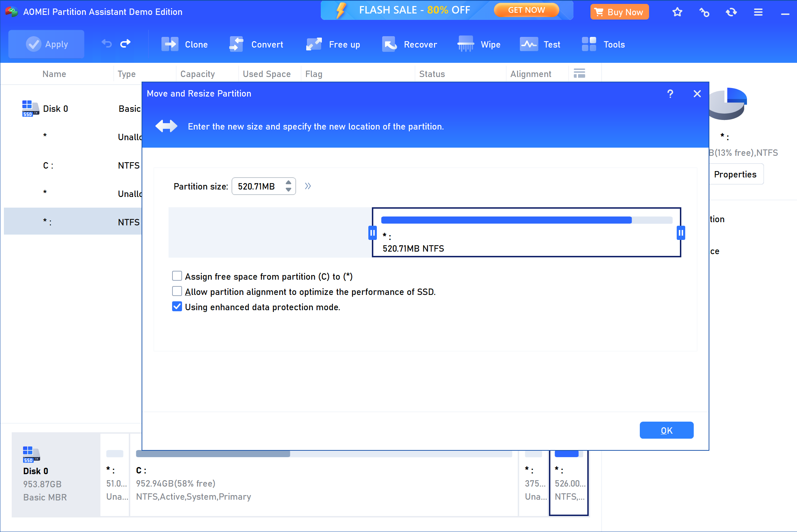The image size is (797, 532).
Task: Select the Disk 0 row in the list
Action: [x=73, y=109]
